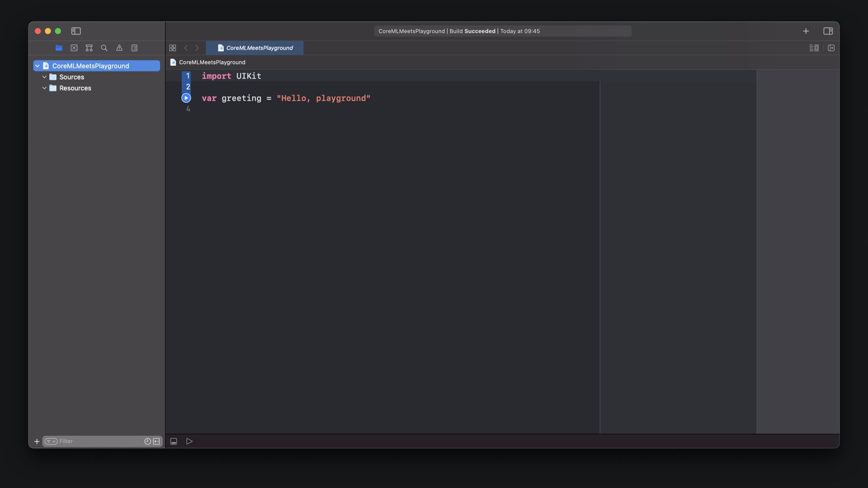Click CoreMLMeetsPlayground in the jump bar

[x=212, y=62]
